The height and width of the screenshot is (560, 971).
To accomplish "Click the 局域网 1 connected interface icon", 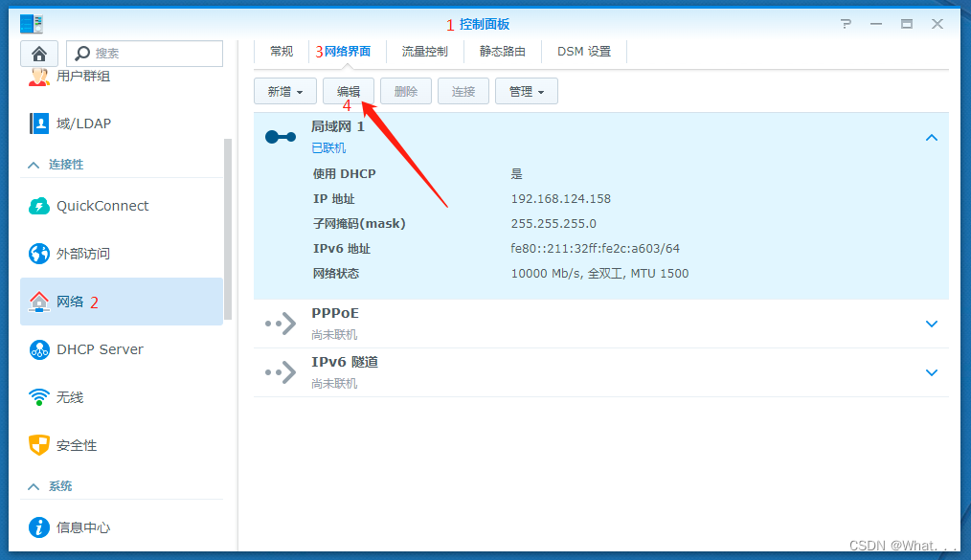I will pyautogui.click(x=281, y=137).
